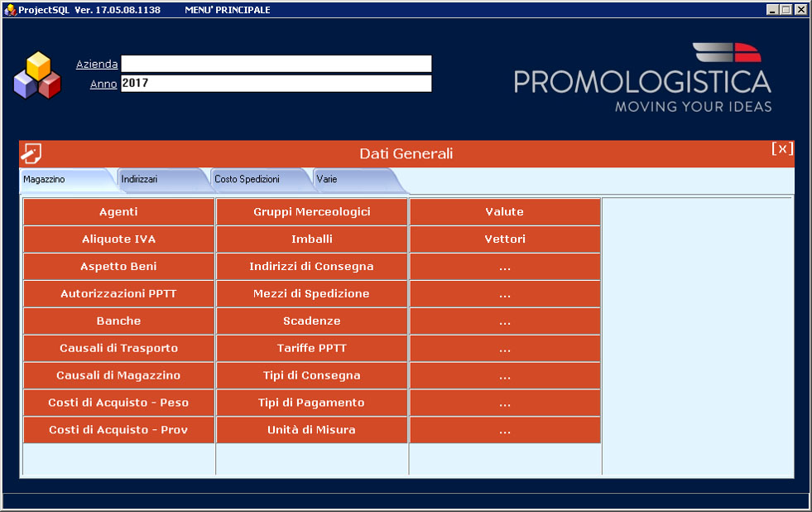Click the Anno label link

pyautogui.click(x=103, y=84)
